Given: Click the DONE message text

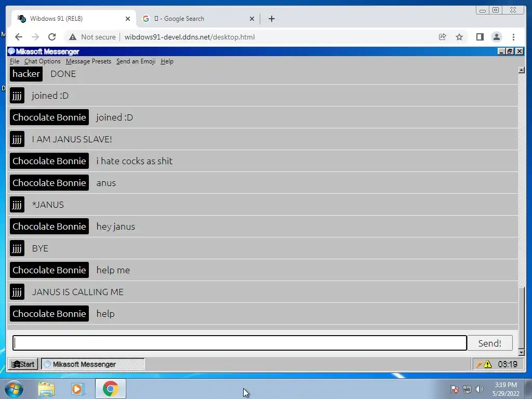Looking at the screenshot, I should click(63, 74).
